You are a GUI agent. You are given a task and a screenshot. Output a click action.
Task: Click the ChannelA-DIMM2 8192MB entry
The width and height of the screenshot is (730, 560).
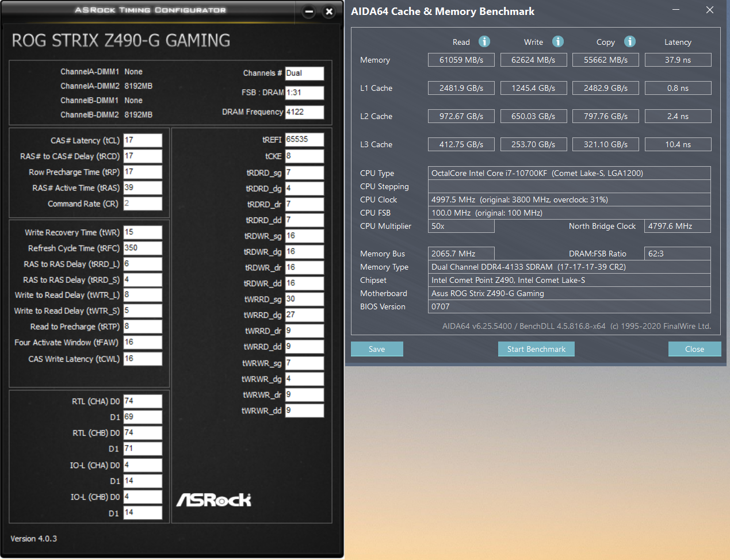click(x=106, y=86)
